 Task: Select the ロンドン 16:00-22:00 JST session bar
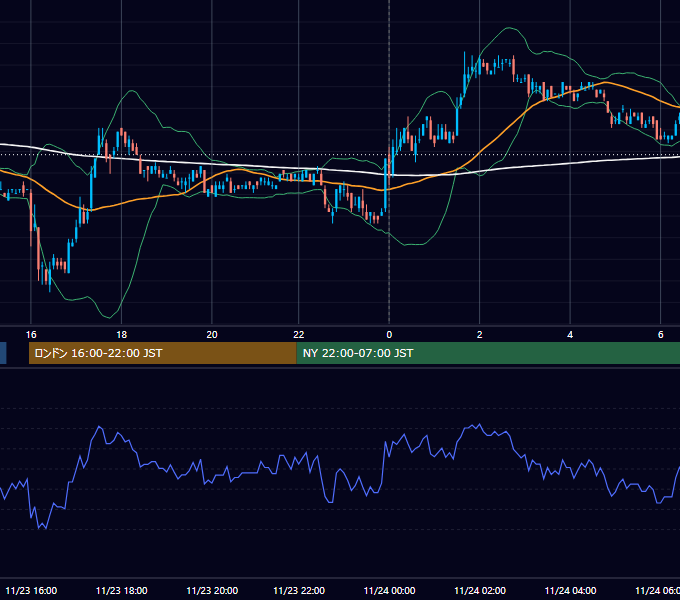(163, 353)
